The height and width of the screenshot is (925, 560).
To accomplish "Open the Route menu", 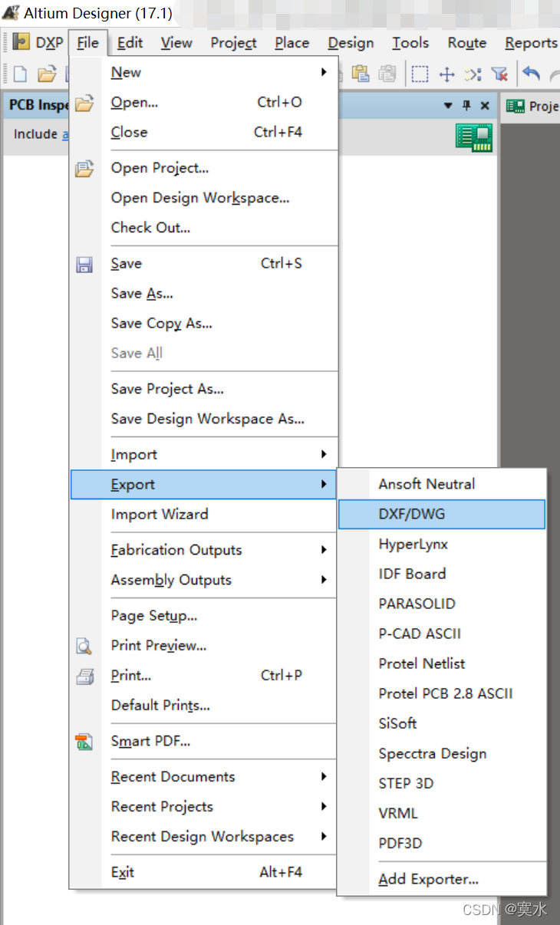I will coord(467,43).
